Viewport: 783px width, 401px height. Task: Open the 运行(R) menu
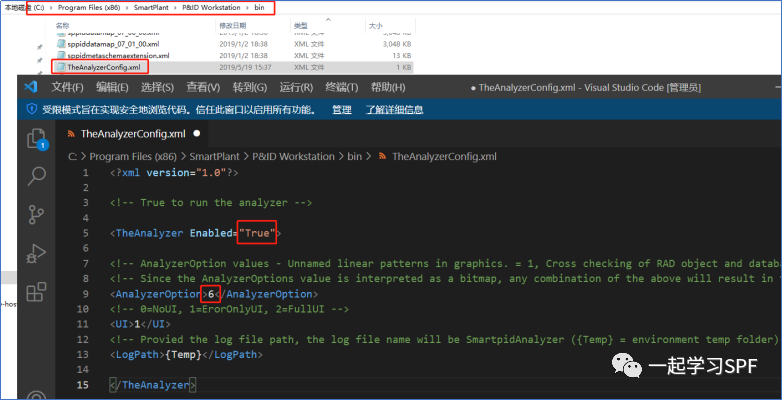click(x=296, y=87)
